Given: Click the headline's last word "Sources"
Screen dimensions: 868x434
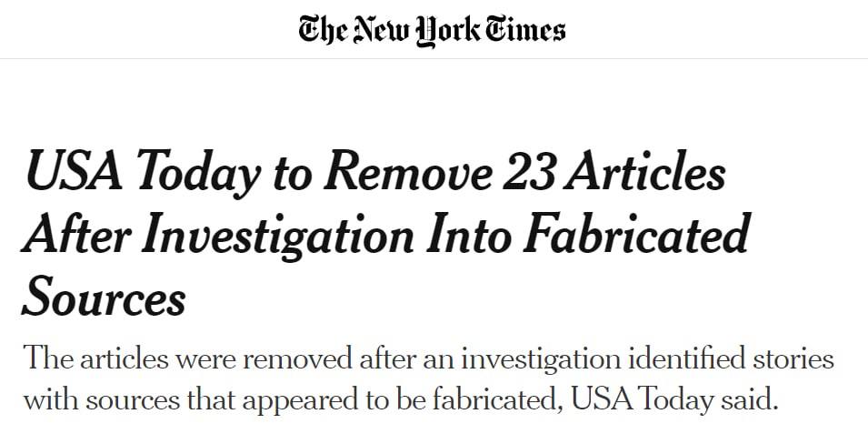Looking at the screenshot, I should point(104,296).
